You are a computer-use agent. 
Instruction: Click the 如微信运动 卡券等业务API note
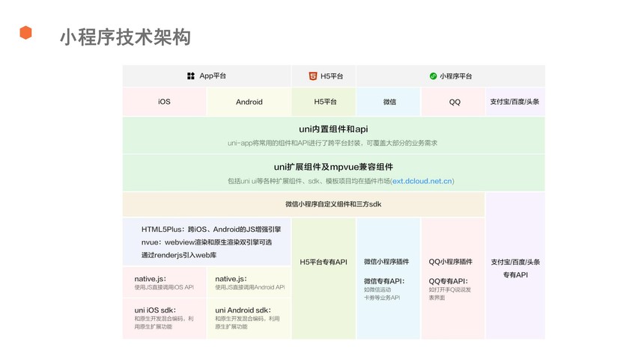pyautogui.click(x=382, y=293)
